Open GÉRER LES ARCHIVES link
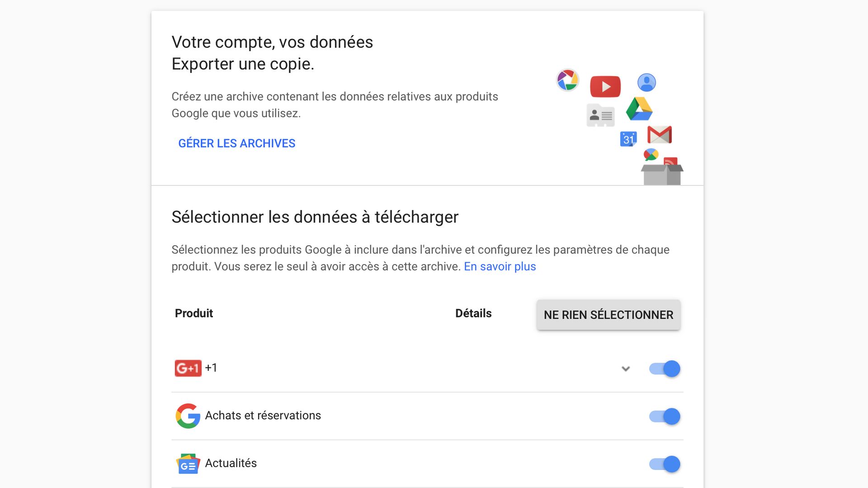This screenshot has height=488, width=868. click(237, 143)
